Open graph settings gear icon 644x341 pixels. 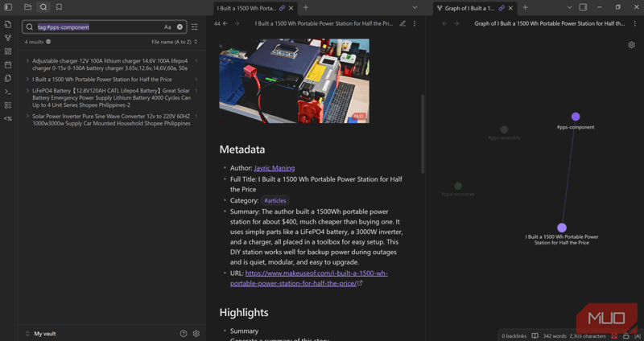point(632,45)
